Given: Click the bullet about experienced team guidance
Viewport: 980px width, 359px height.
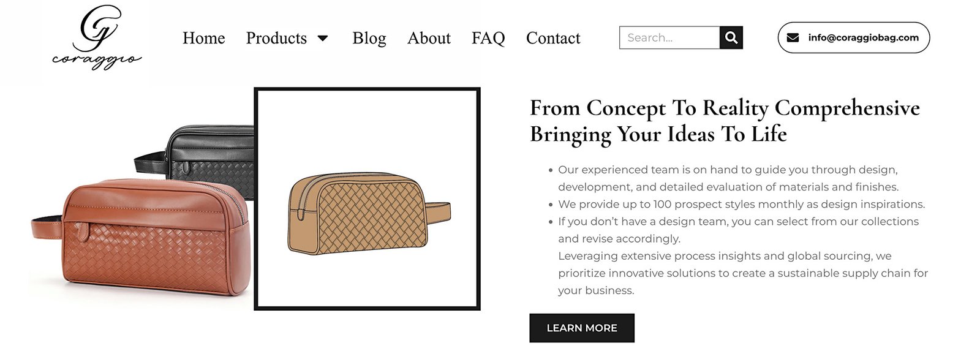Looking at the screenshot, I should coord(728,178).
